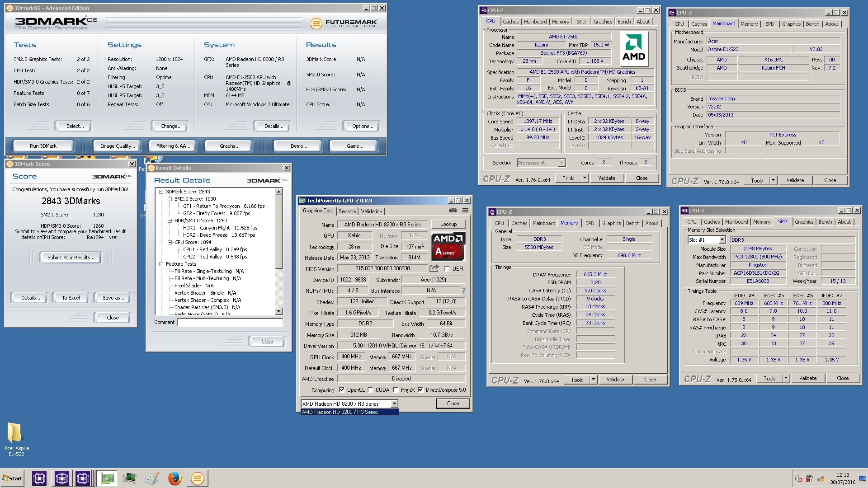Click the Submit Your Results button

pos(71,258)
